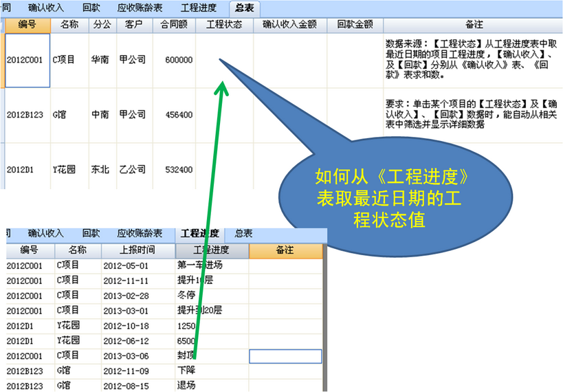This screenshot has height=392, width=563.
Task: Select the 上报时间 column header
Action: click(x=138, y=250)
